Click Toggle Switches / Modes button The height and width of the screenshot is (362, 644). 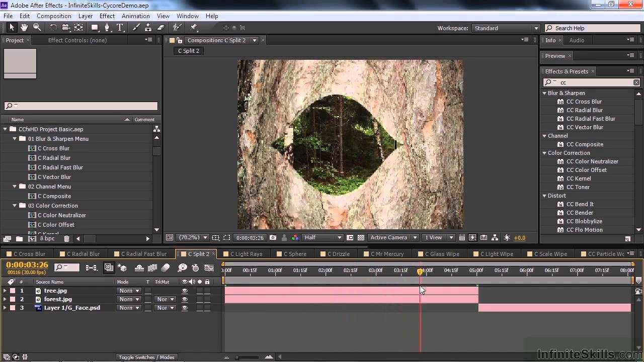pos(146,357)
